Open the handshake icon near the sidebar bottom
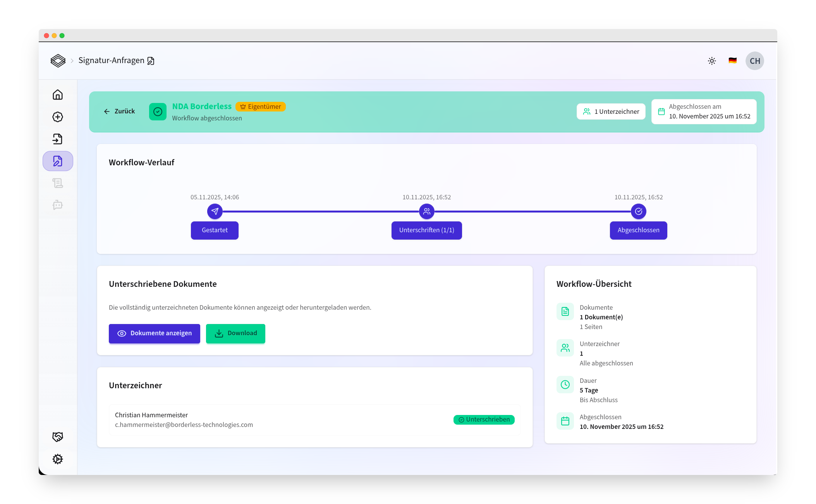816x504 pixels. 57,437
